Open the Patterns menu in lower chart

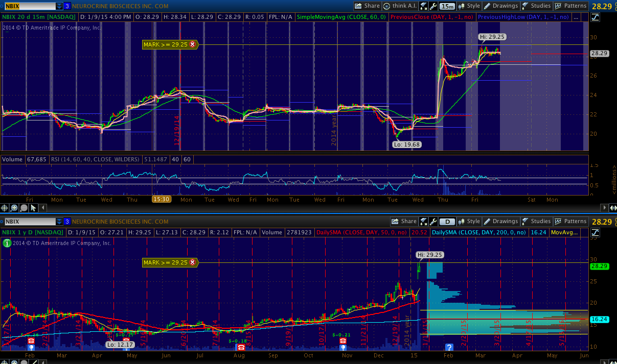[571, 222]
